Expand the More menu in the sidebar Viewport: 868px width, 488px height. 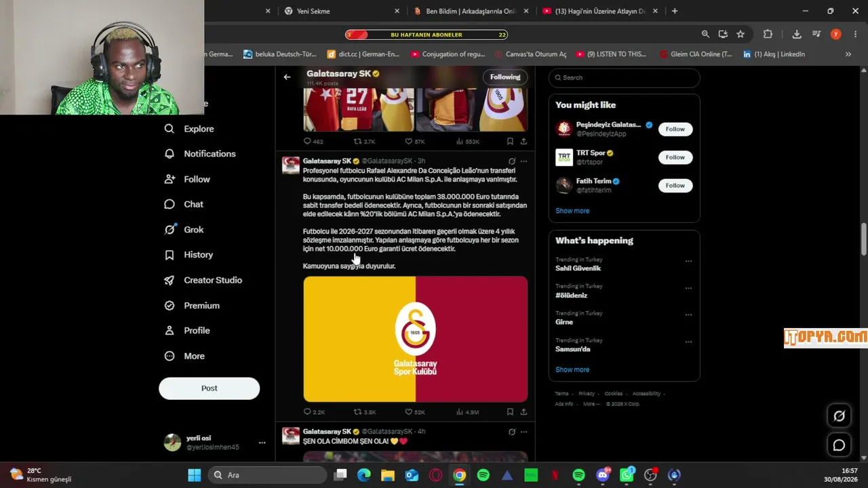(184, 356)
